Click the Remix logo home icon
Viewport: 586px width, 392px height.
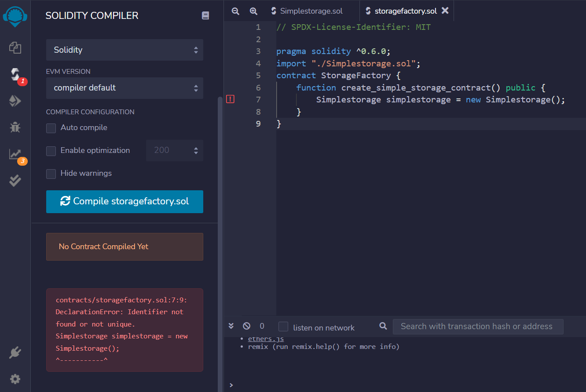point(15,16)
